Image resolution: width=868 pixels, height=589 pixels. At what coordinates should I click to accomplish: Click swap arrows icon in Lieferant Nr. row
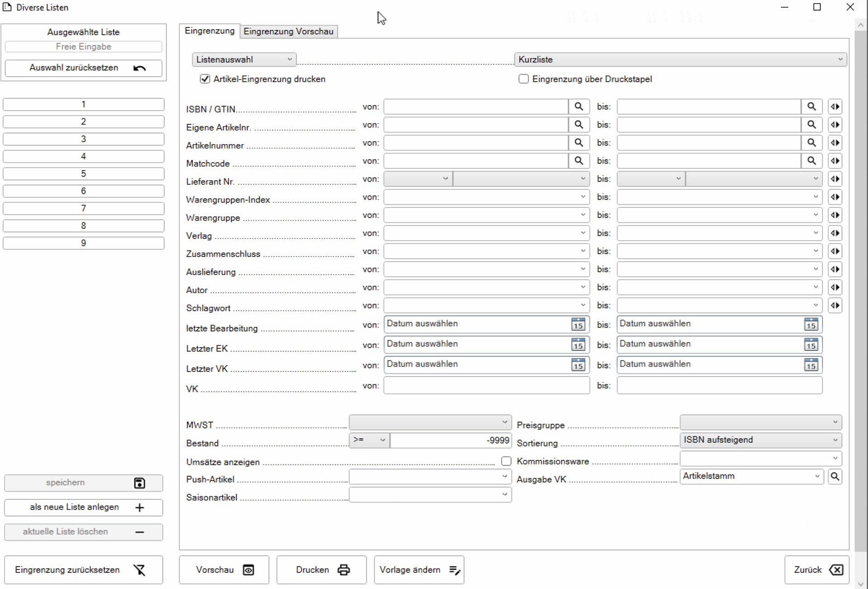coord(835,179)
